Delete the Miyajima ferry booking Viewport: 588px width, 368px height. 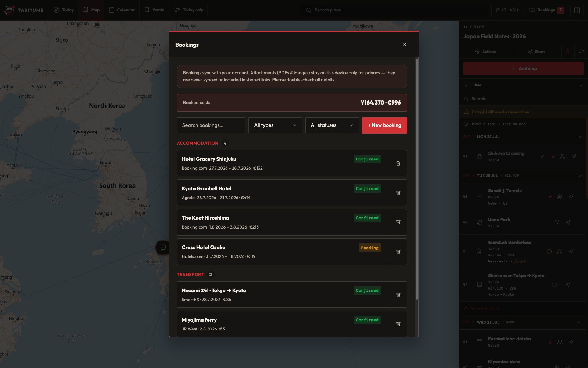point(398,324)
